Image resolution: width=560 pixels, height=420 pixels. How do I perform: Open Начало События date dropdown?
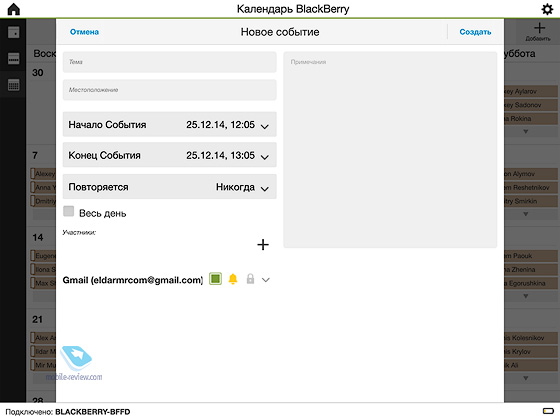(170, 124)
